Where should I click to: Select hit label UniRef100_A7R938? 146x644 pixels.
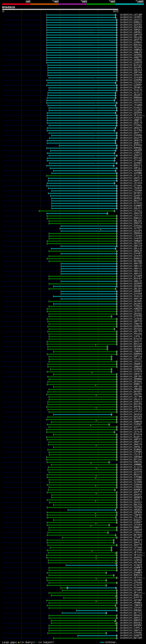131,118
